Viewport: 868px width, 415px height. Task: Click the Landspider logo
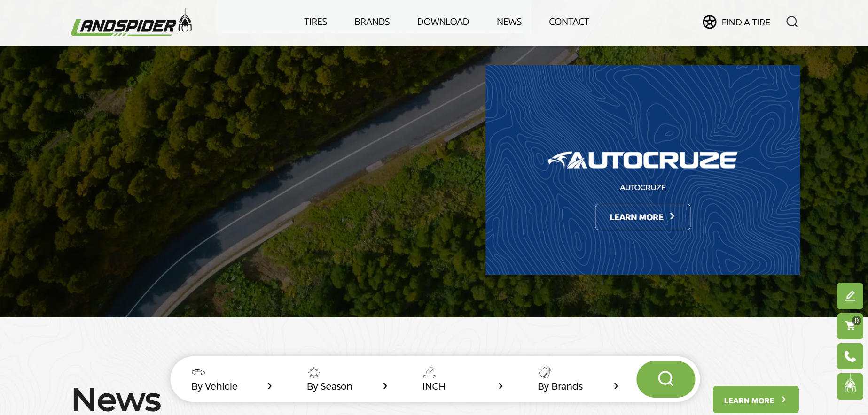[131, 23]
